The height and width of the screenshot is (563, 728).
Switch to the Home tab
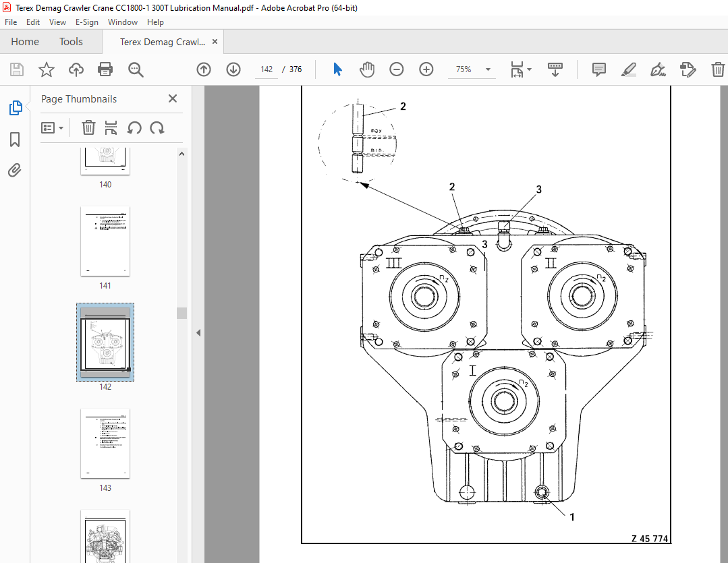click(x=25, y=42)
